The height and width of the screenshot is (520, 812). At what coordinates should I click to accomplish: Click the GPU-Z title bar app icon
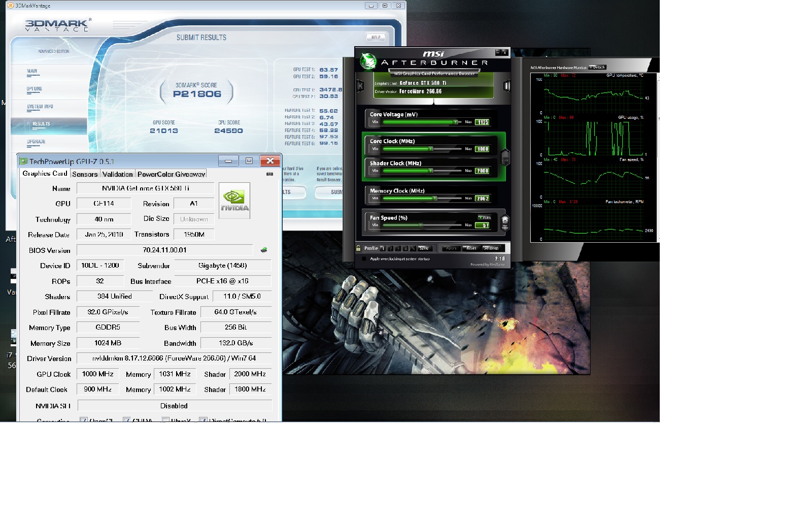tap(23, 161)
